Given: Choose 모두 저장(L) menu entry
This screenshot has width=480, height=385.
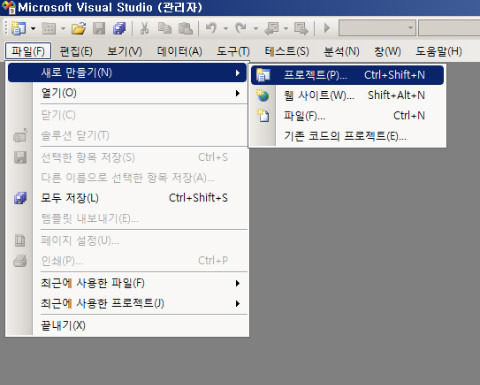Looking at the screenshot, I should [x=127, y=198].
